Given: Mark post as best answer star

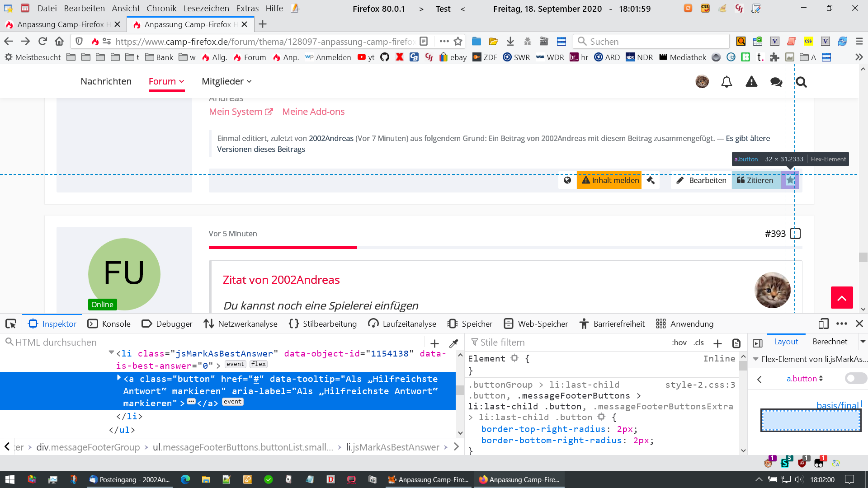Looking at the screenshot, I should [790, 180].
